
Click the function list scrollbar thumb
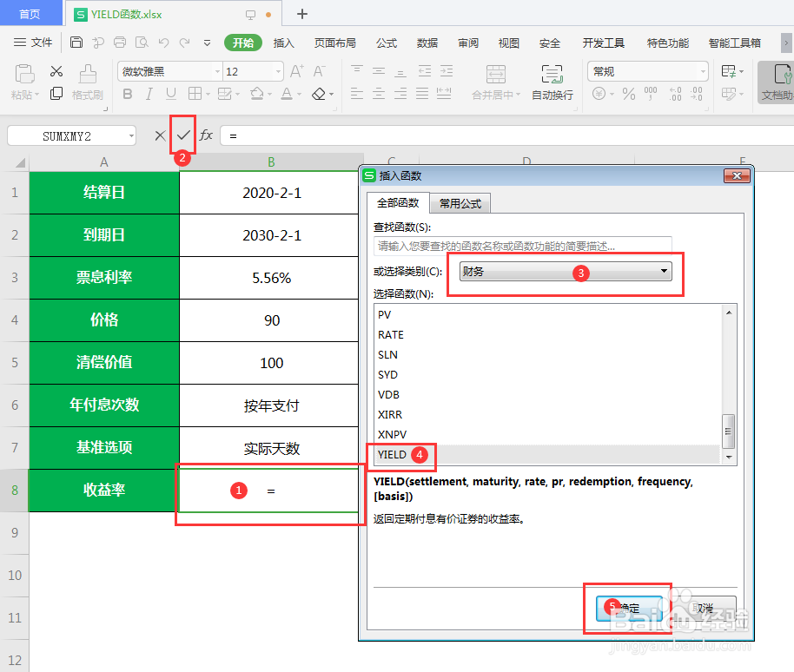(x=729, y=432)
